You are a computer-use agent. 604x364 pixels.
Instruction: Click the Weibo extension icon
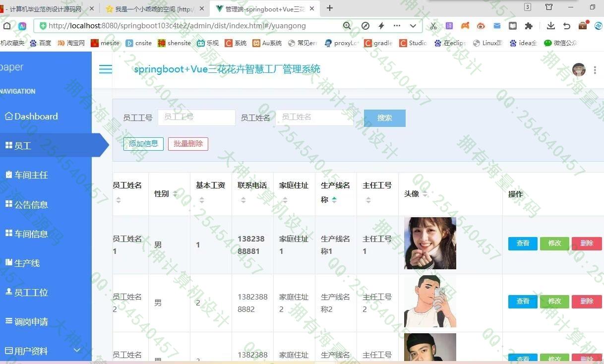tap(481, 26)
